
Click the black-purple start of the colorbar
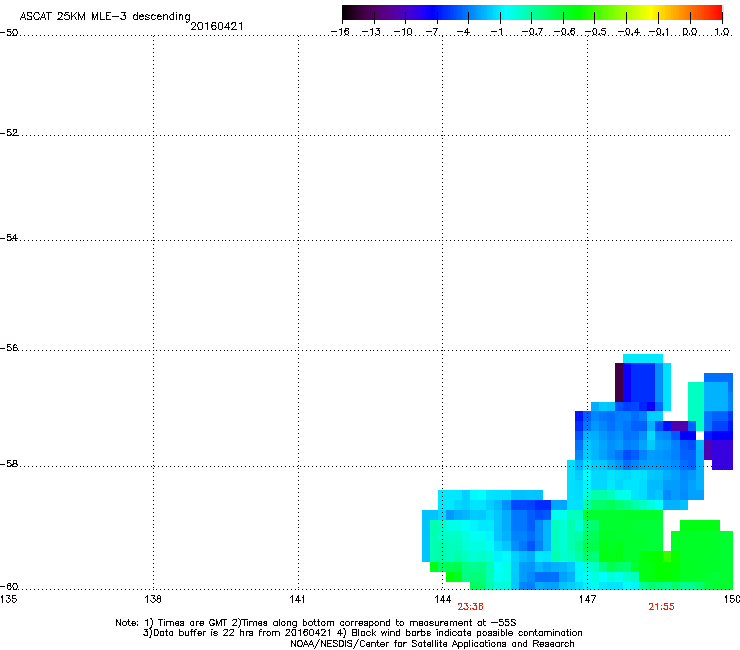click(352, 13)
